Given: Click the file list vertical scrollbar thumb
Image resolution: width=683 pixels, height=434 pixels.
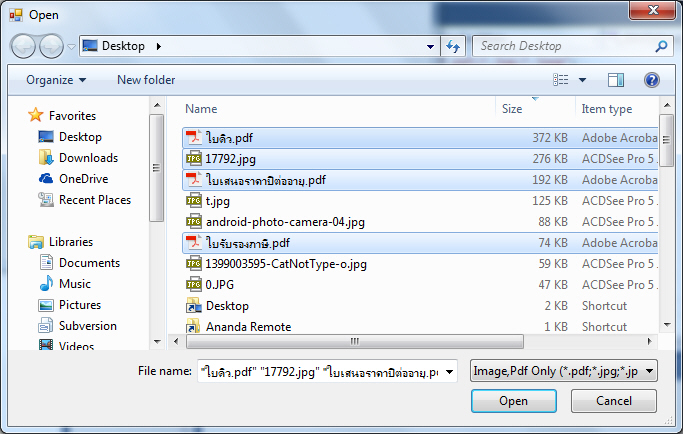Looking at the screenshot, I should click(666, 140).
